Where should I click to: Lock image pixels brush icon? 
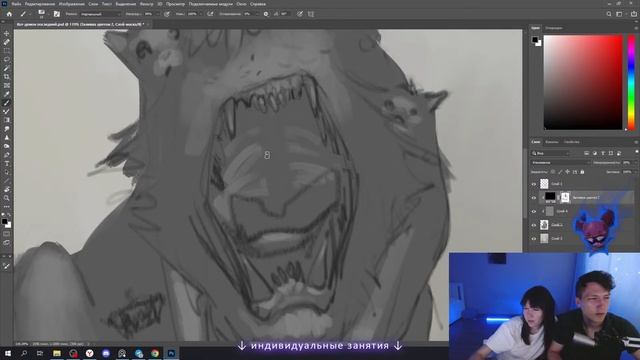pos(560,172)
